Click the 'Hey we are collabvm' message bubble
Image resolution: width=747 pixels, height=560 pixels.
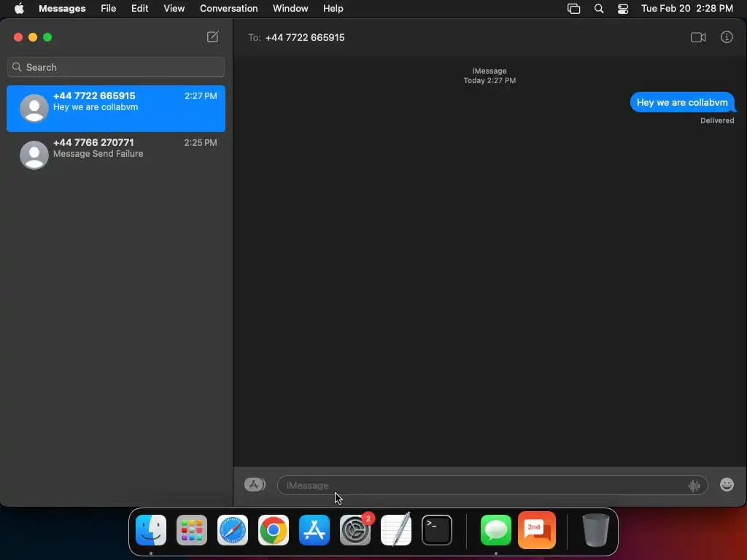tap(682, 102)
